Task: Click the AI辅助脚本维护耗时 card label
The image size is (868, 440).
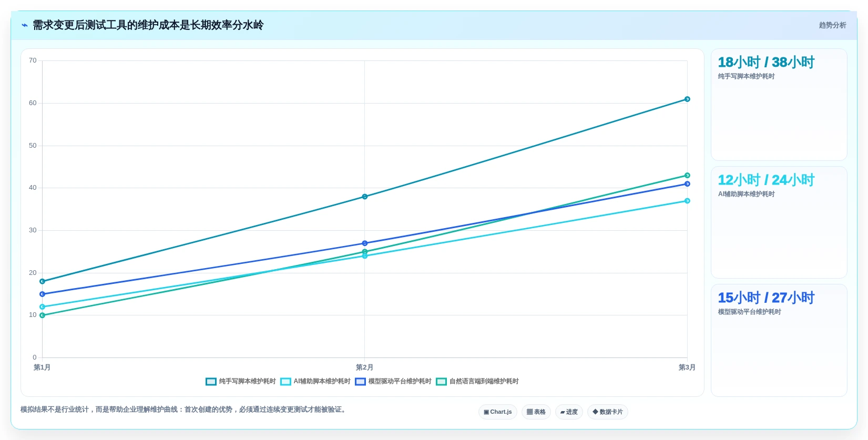Action: tap(746, 195)
